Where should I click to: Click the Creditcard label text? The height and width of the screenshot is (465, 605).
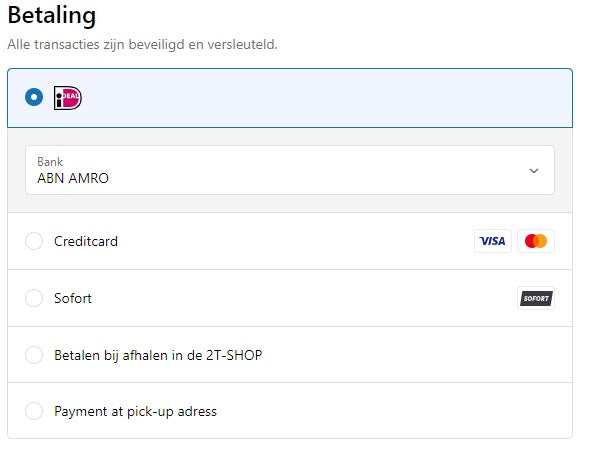(x=86, y=241)
